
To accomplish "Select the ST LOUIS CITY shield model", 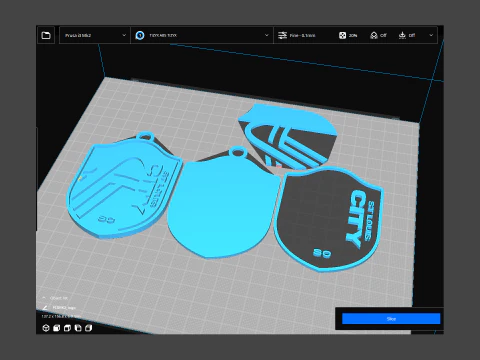I will point(328,220).
